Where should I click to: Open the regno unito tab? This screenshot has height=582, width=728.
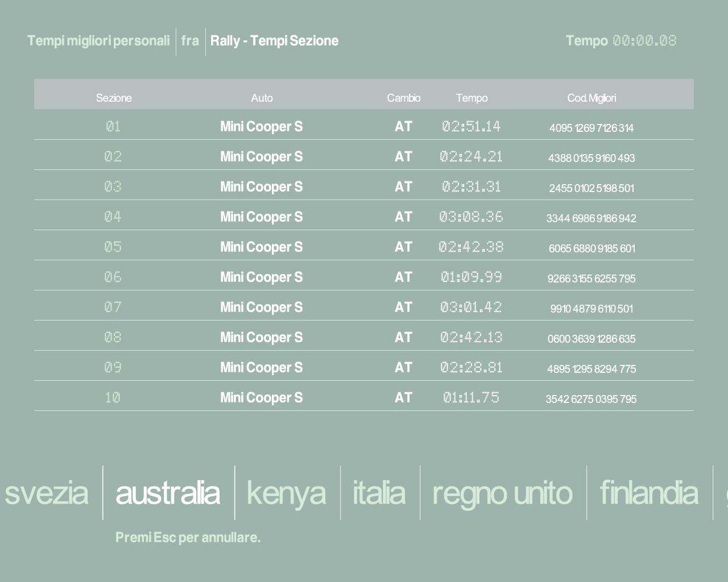pos(502,493)
